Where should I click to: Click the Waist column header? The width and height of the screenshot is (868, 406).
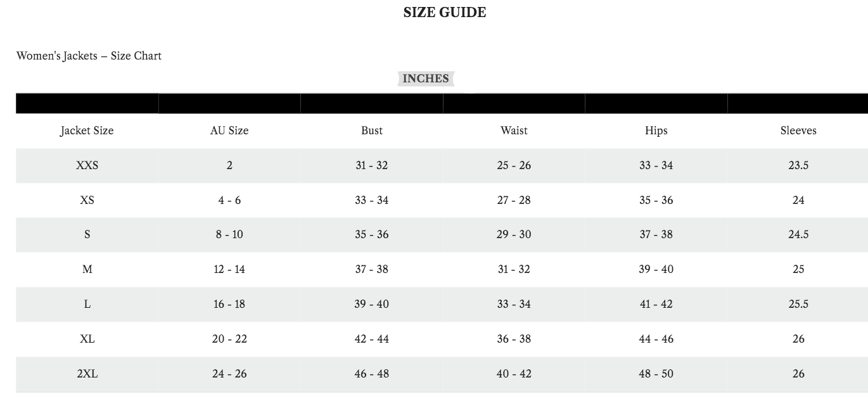(514, 130)
